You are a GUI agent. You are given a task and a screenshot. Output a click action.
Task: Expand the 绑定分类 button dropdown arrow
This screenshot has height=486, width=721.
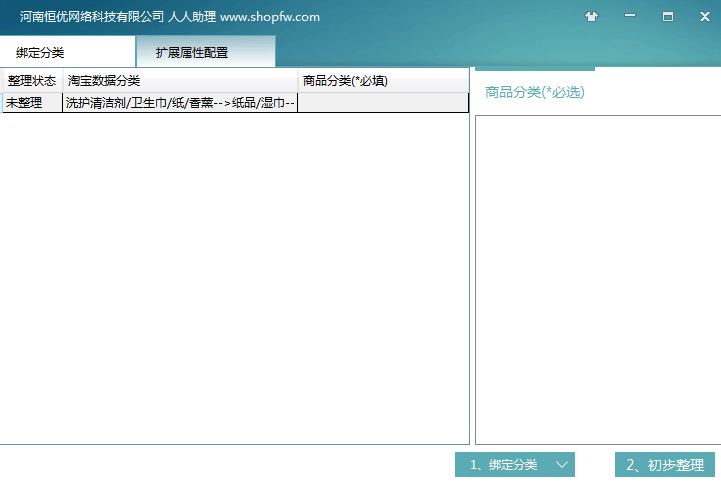click(x=562, y=465)
